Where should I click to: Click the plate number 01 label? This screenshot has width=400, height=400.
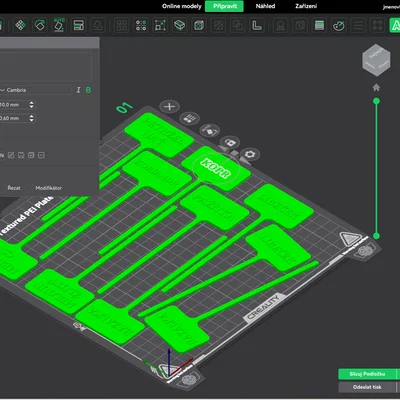point(124,107)
